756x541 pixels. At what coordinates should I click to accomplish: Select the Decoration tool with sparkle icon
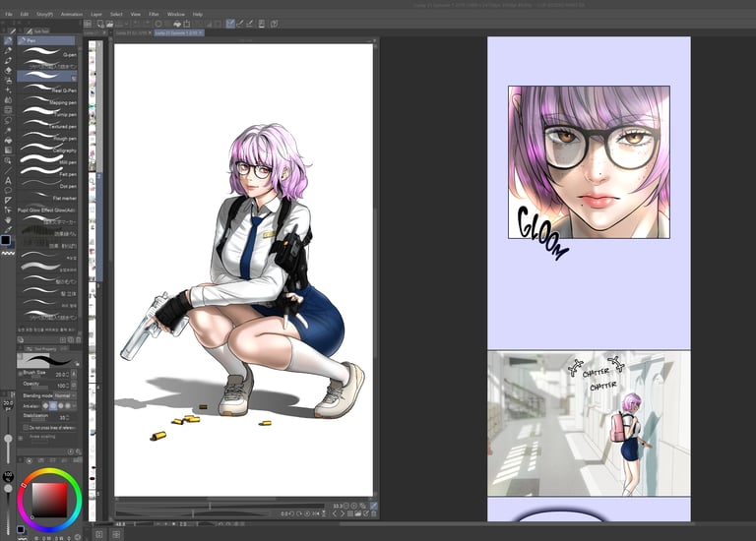click(8, 90)
